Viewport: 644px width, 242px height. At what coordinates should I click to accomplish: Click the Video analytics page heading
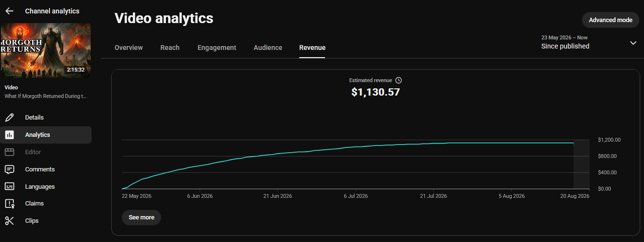click(x=164, y=18)
